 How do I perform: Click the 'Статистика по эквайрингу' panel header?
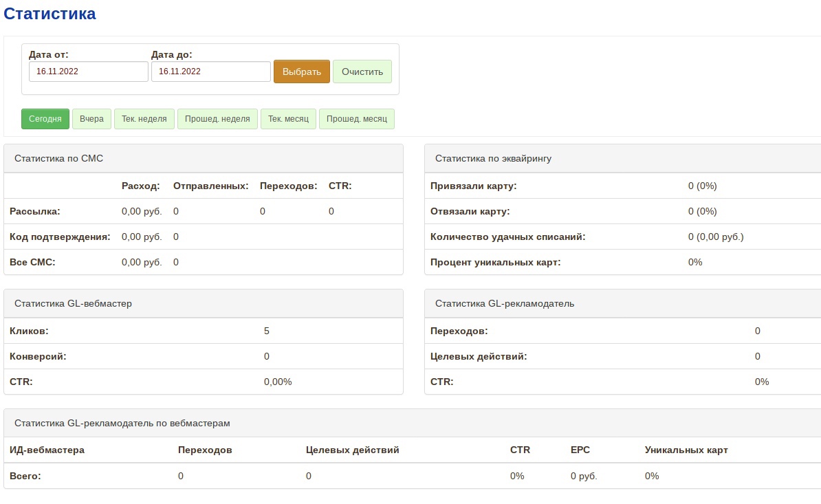(x=493, y=159)
